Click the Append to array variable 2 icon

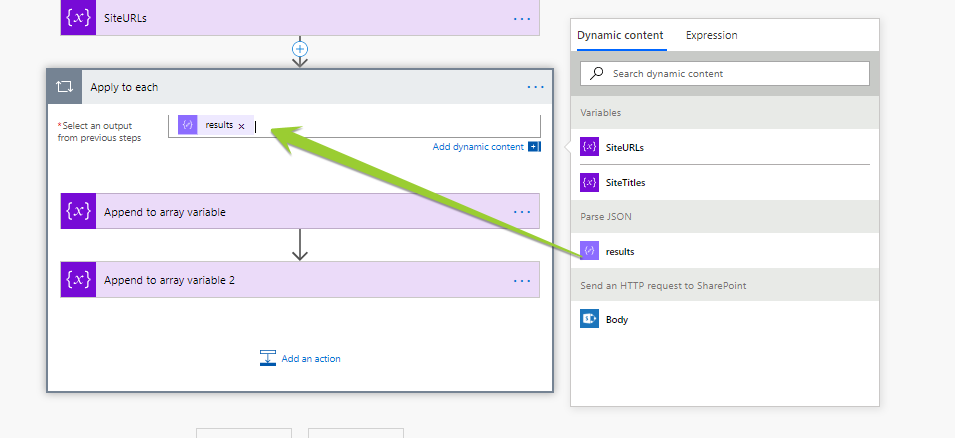pyautogui.click(x=78, y=280)
